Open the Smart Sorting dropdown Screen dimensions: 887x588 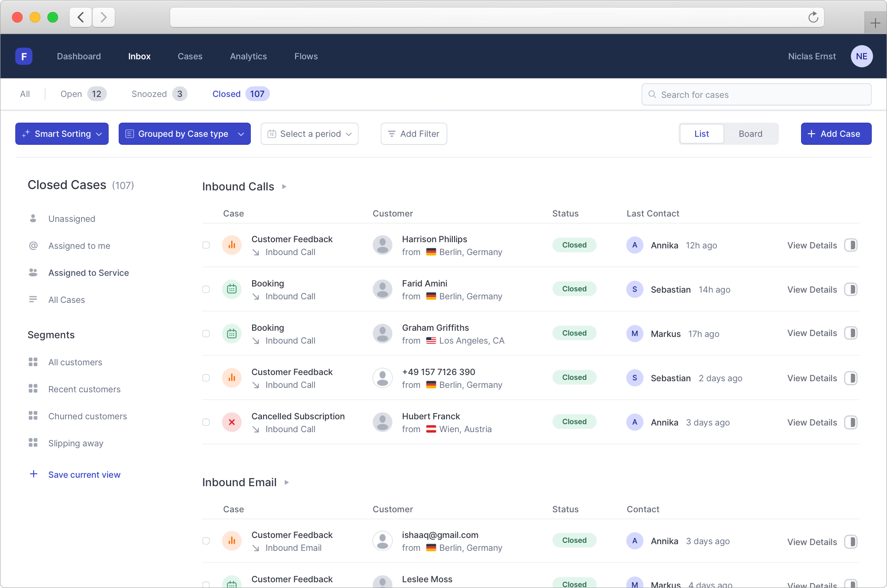tap(62, 134)
